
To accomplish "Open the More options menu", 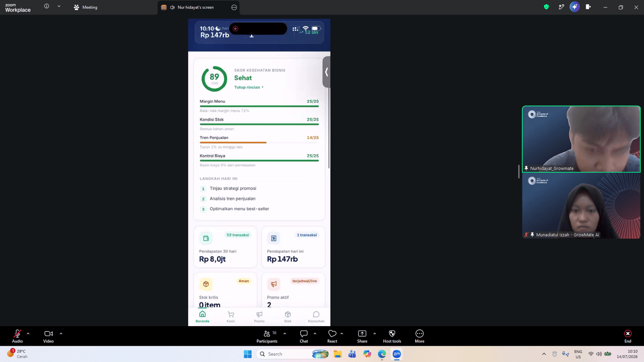I will (x=420, y=336).
